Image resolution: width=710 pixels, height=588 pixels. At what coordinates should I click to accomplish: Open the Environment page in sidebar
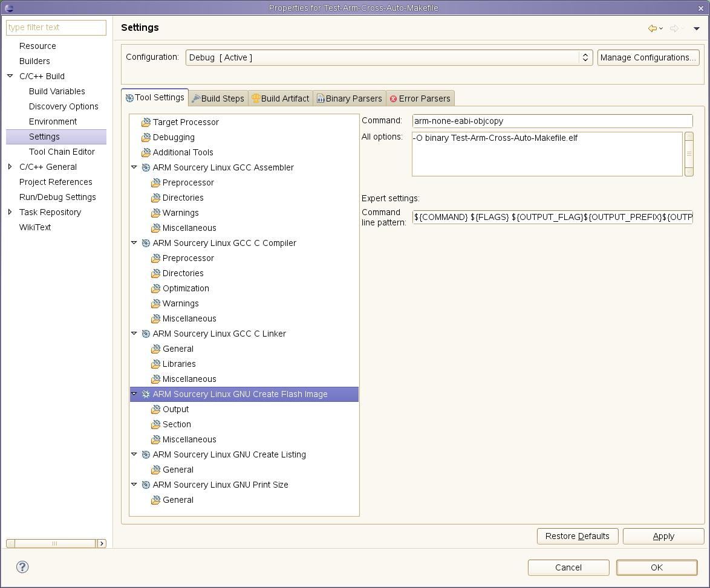click(x=53, y=121)
